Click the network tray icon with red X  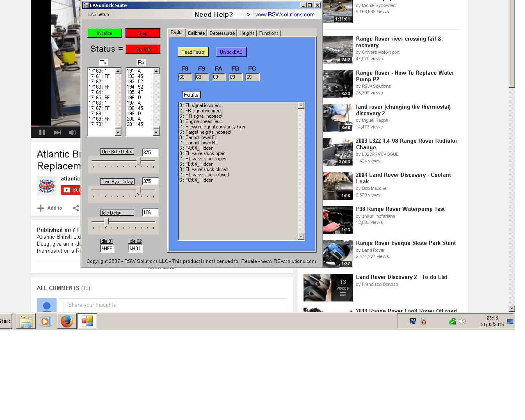point(424,322)
